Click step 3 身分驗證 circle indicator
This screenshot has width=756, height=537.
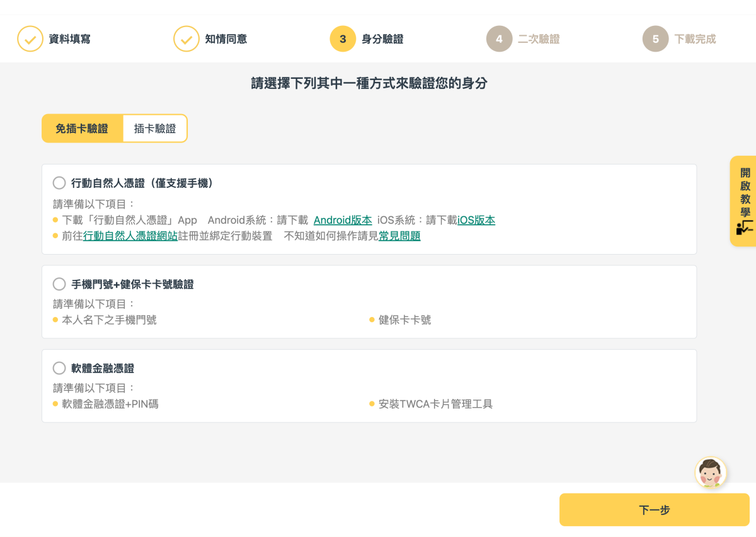pos(343,39)
